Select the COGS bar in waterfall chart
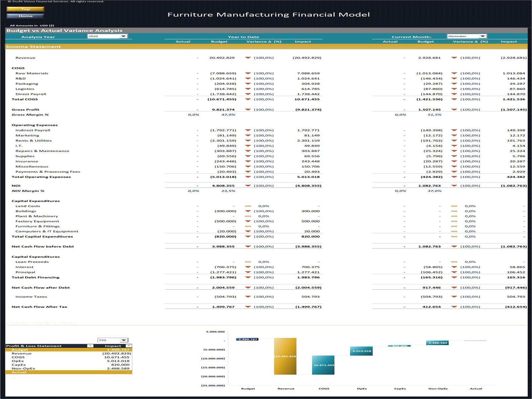The image size is (532, 399). pyautogui.click(x=323, y=365)
